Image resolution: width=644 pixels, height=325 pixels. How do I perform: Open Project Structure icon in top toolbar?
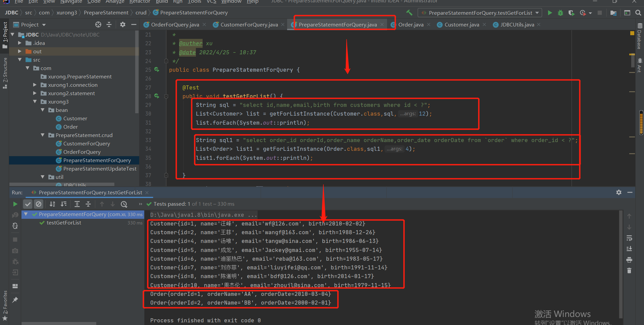coord(613,13)
